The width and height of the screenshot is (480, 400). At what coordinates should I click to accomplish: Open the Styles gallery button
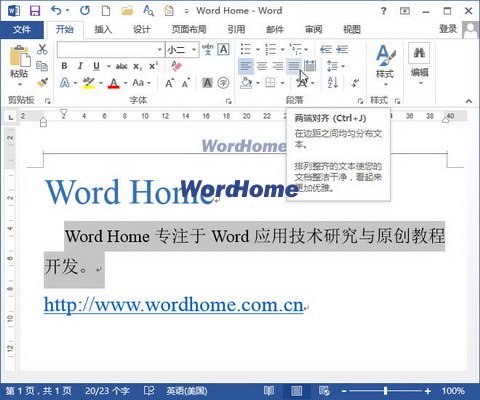(x=385, y=65)
